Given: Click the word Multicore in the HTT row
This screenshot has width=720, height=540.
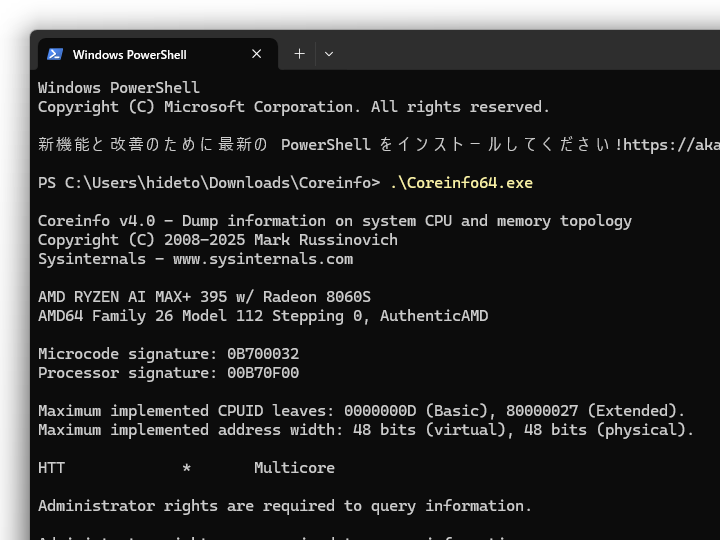Looking at the screenshot, I should (x=294, y=468).
